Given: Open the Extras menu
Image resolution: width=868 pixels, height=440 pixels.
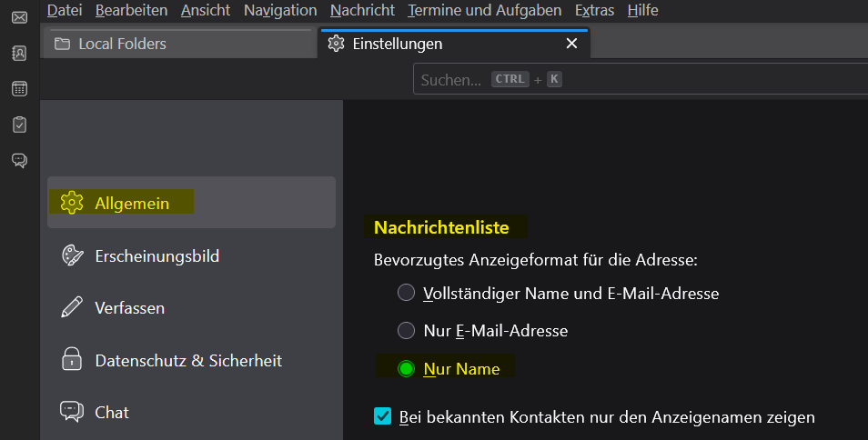Looking at the screenshot, I should [594, 11].
